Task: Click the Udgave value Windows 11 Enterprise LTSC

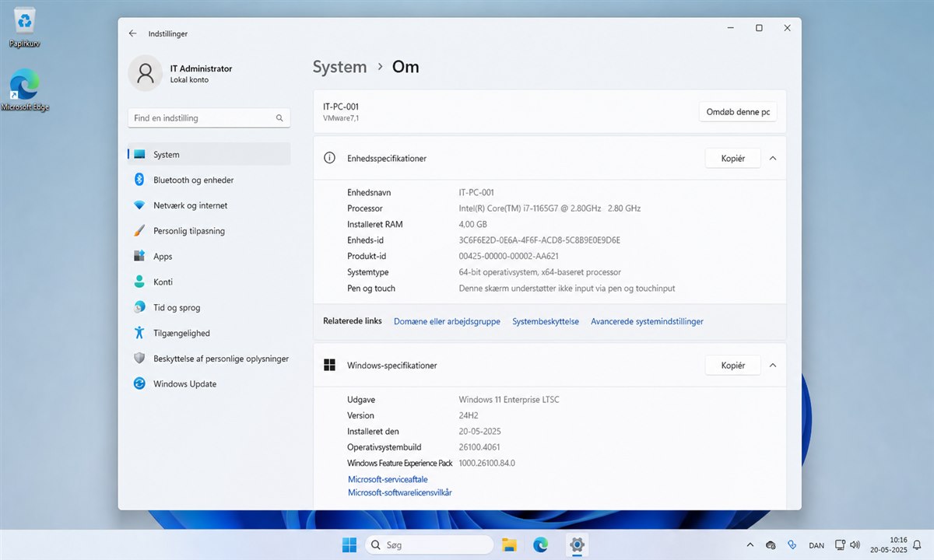Action: click(509, 400)
